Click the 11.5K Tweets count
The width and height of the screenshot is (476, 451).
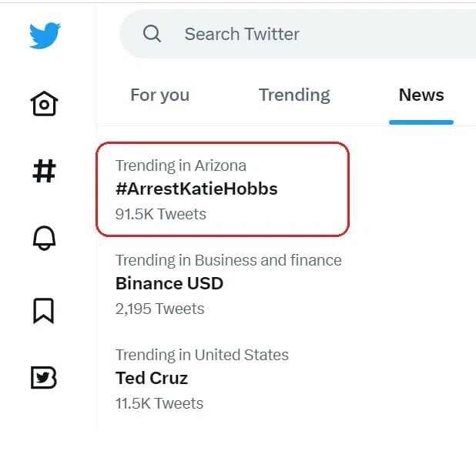159,403
